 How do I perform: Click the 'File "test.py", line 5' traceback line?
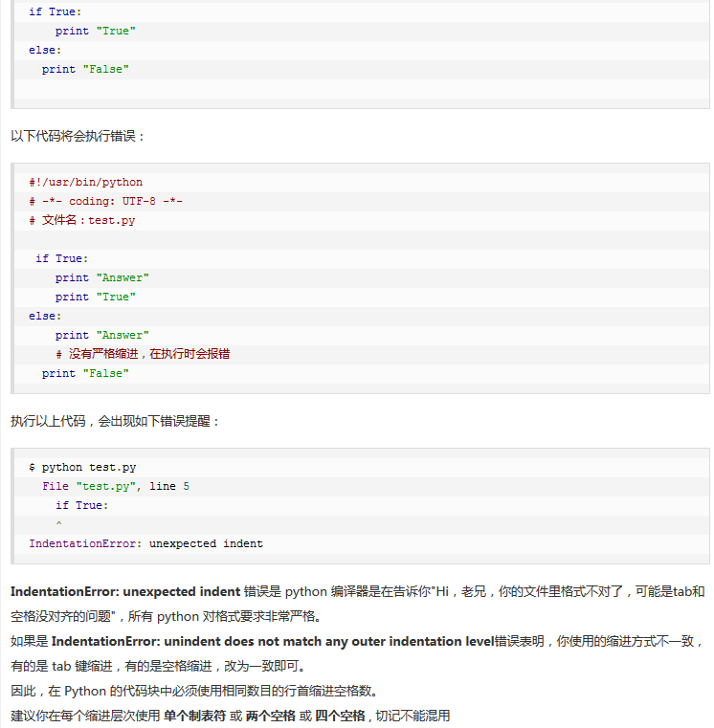(115, 486)
